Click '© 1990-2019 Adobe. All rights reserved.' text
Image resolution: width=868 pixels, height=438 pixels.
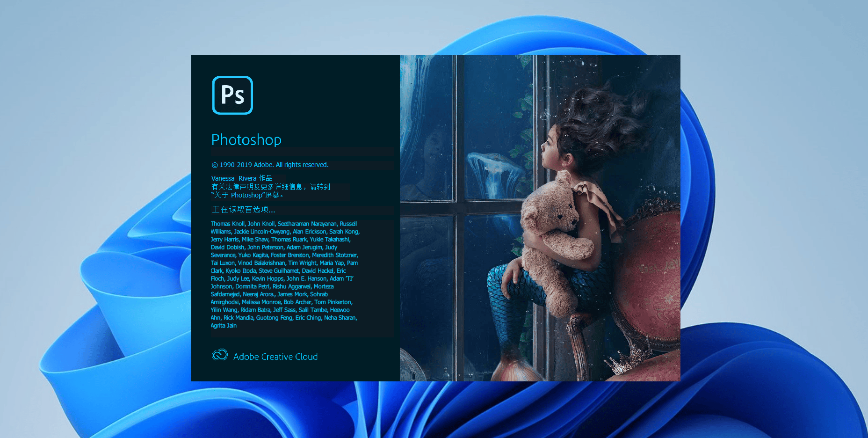[270, 165]
